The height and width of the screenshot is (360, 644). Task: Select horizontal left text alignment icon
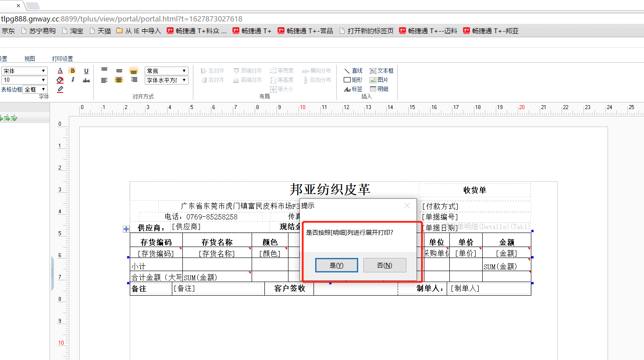click(x=104, y=80)
